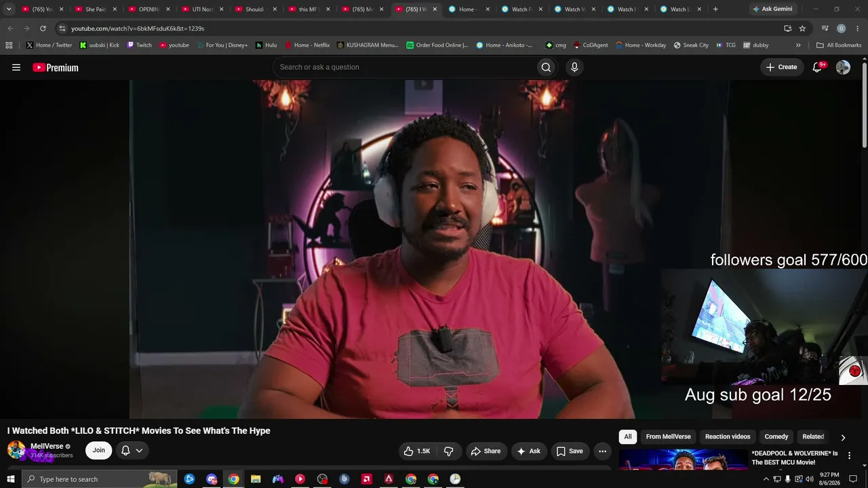Open the Sneak City bookmark
The height and width of the screenshot is (488, 868).
tap(691, 45)
